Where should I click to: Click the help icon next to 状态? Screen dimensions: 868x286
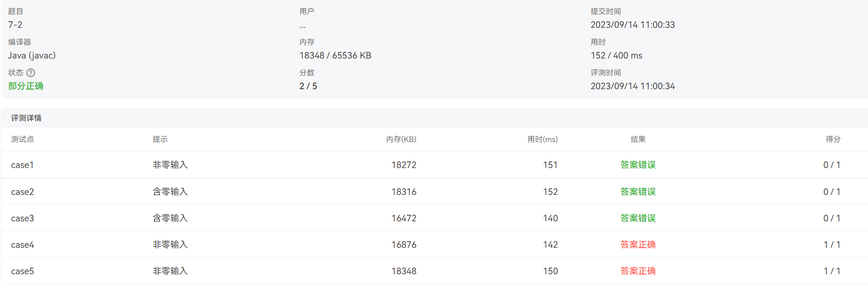[31, 73]
